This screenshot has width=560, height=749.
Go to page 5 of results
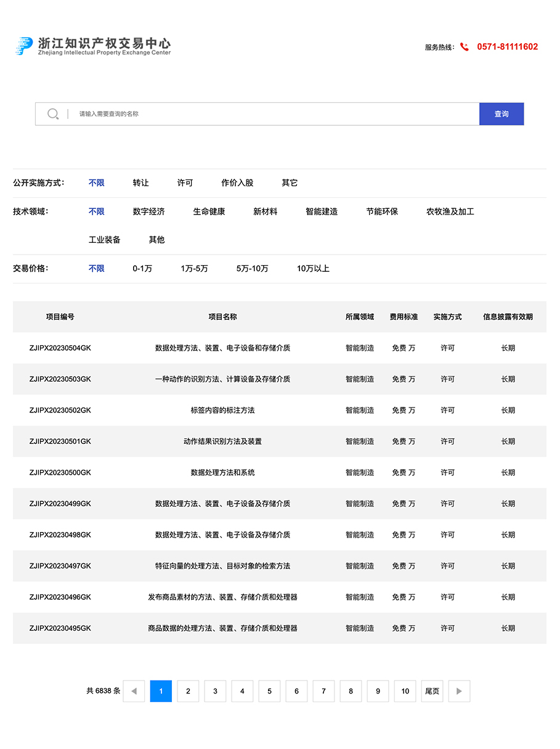click(269, 691)
